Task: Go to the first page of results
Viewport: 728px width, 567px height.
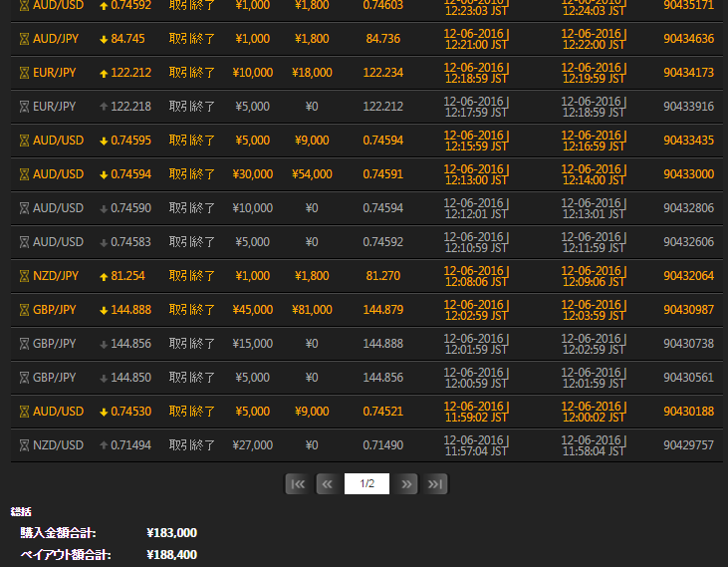Action: click(297, 484)
